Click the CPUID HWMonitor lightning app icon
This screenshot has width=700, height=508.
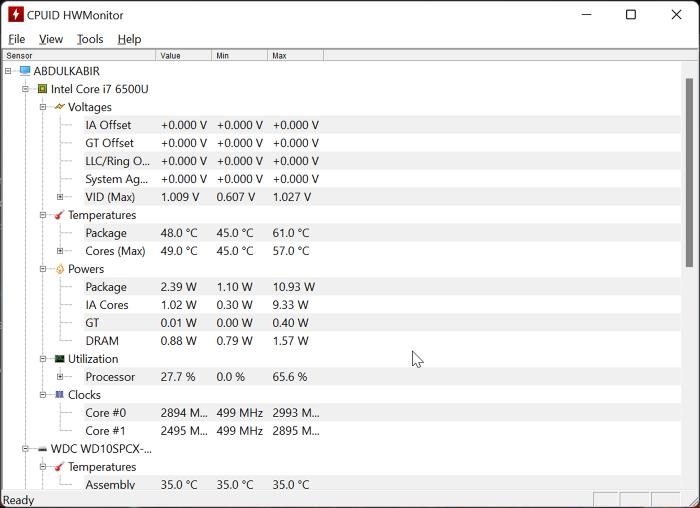16,14
